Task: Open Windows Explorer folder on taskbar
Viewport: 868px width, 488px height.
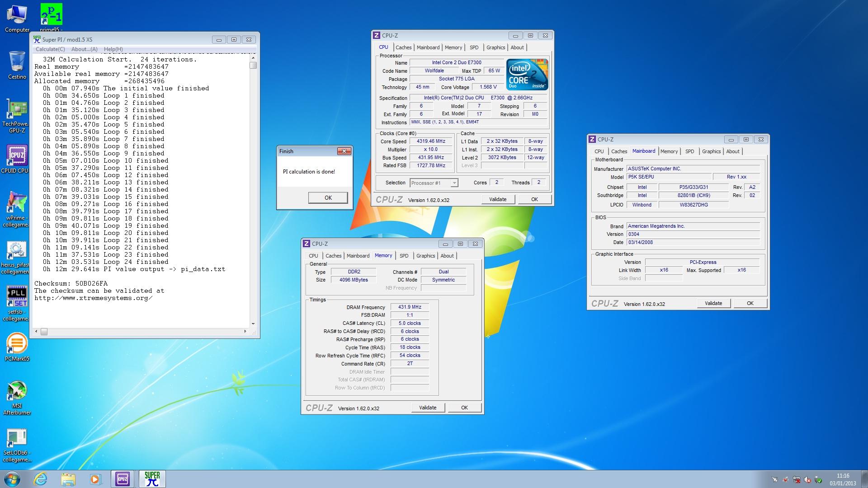Action: (x=68, y=479)
